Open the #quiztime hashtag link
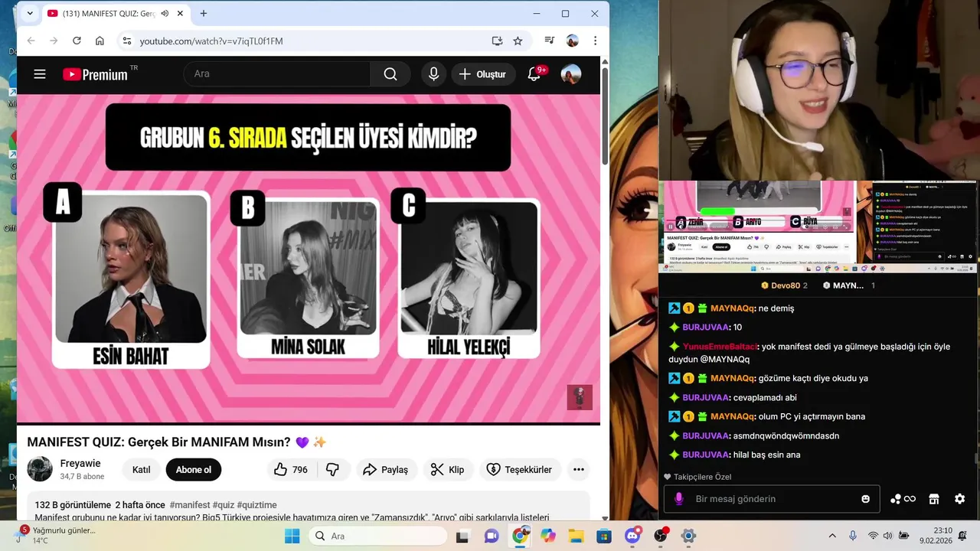Screen dimensions: 980x551 tap(257, 505)
